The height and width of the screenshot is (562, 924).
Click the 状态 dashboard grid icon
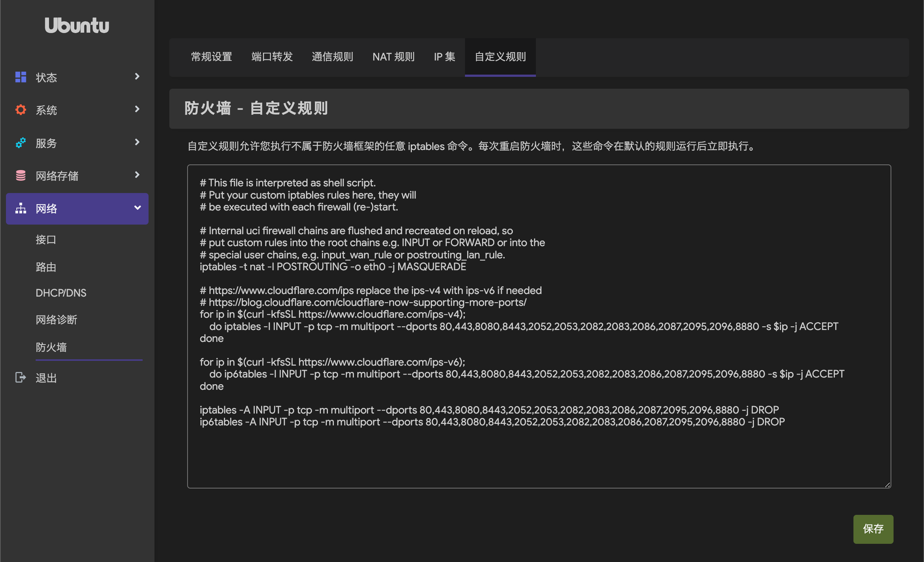pyautogui.click(x=21, y=77)
